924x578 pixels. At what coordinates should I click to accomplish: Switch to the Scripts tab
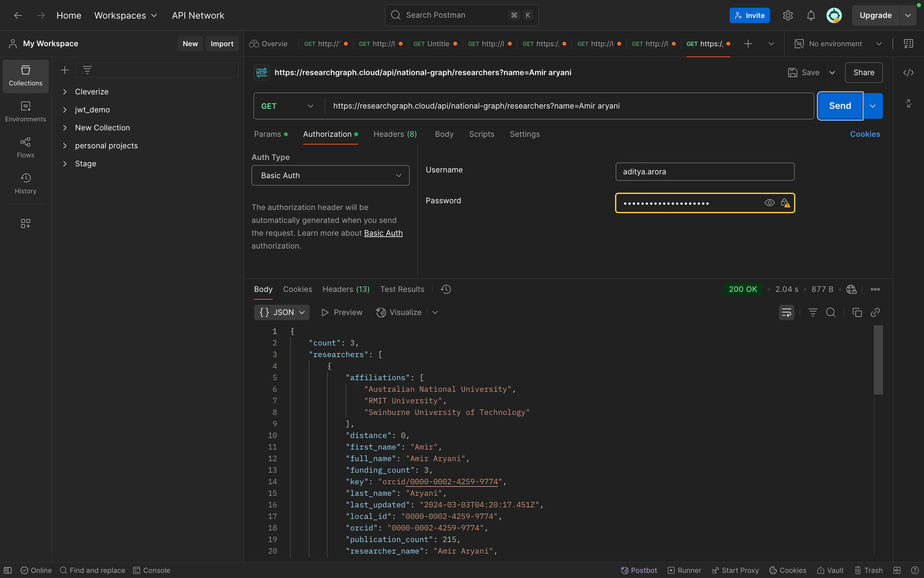coord(481,134)
